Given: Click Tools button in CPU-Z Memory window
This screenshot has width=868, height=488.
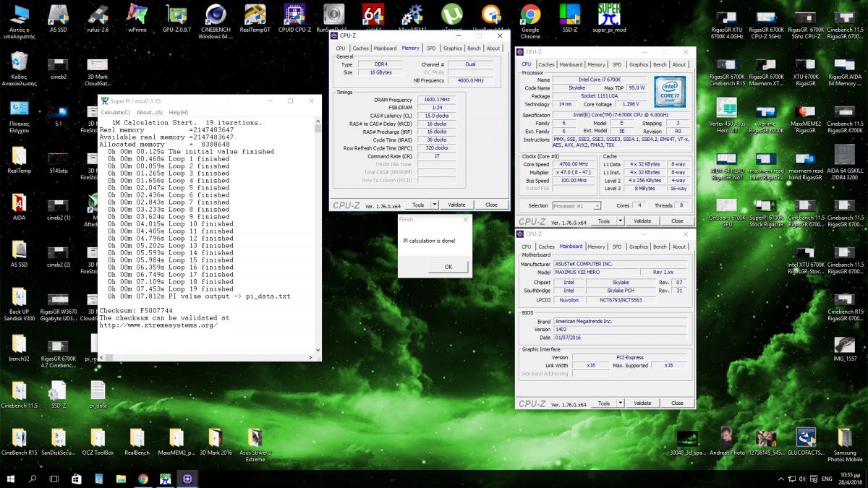Looking at the screenshot, I should pyautogui.click(x=418, y=205).
